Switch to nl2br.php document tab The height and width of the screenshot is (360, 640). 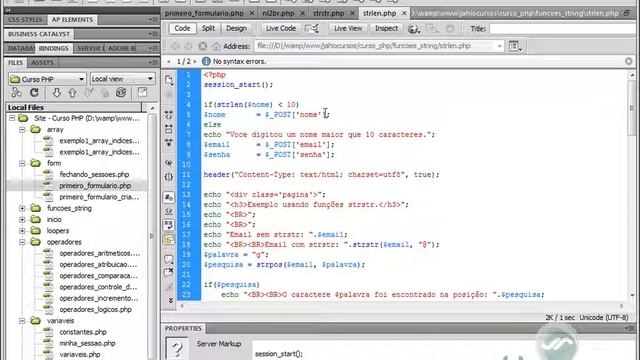coord(278,13)
